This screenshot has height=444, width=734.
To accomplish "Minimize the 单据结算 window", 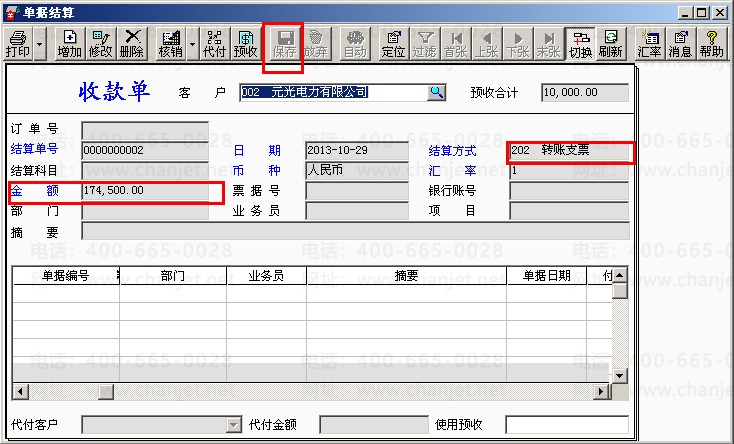I will (685, 13).
